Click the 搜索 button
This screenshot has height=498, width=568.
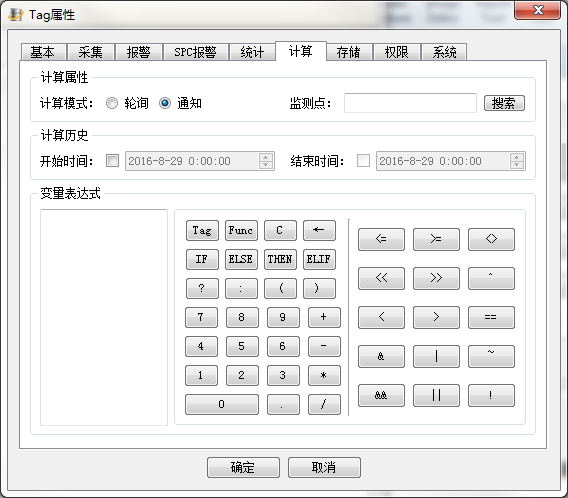(504, 103)
